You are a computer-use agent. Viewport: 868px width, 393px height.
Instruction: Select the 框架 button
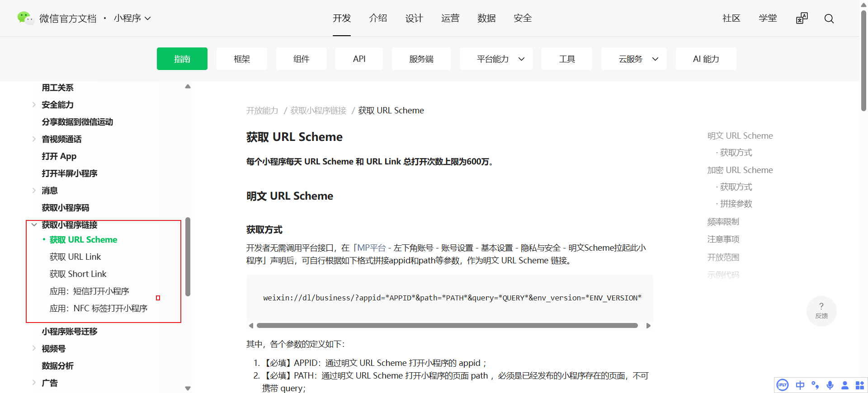242,59
